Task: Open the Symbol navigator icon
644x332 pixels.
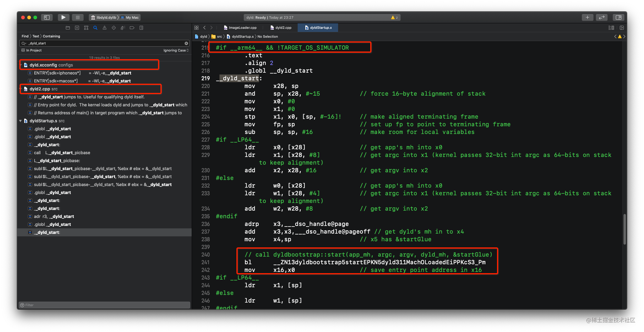Action: [86, 28]
